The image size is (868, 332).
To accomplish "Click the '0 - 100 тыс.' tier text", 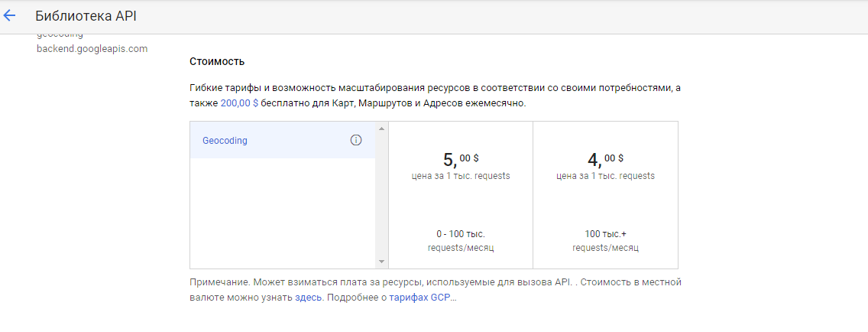I will coord(461,234).
